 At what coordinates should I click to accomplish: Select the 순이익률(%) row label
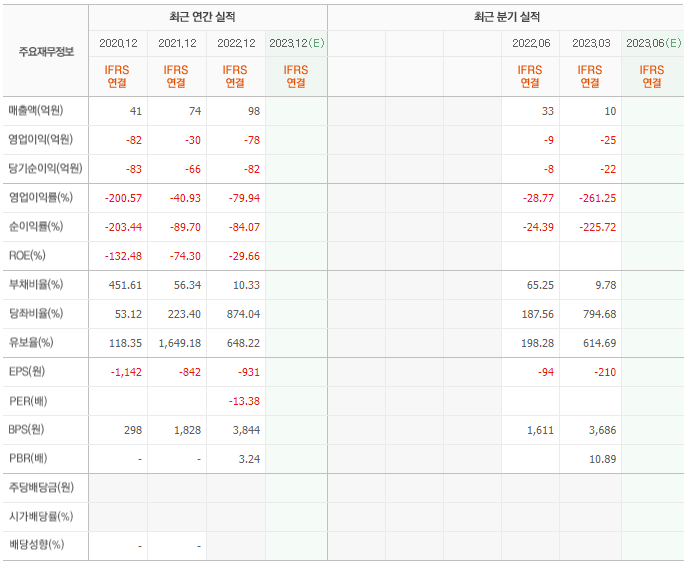(36, 227)
